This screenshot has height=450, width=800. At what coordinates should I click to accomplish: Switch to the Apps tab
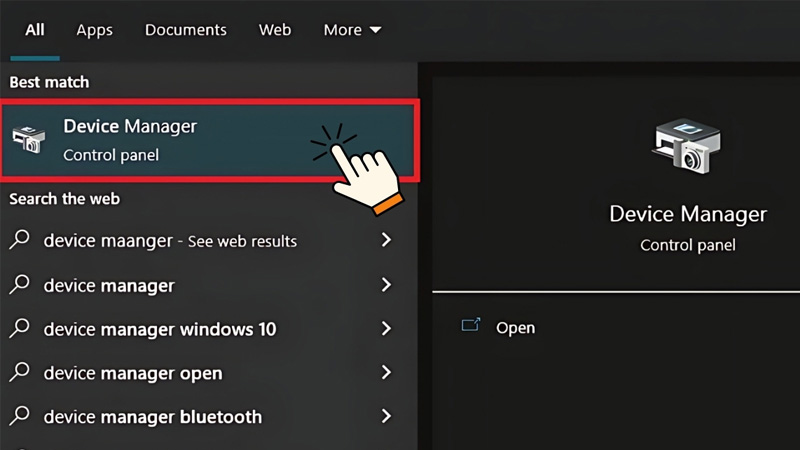94,30
